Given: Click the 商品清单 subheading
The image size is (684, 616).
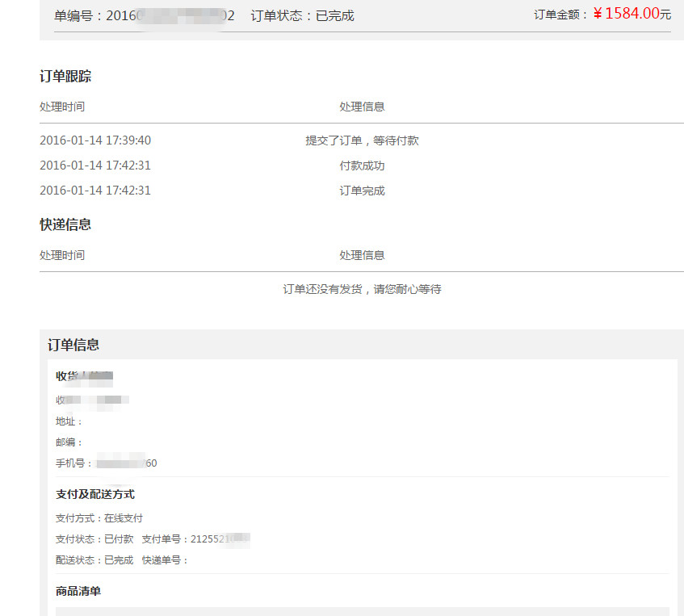Looking at the screenshot, I should click(78, 591).
